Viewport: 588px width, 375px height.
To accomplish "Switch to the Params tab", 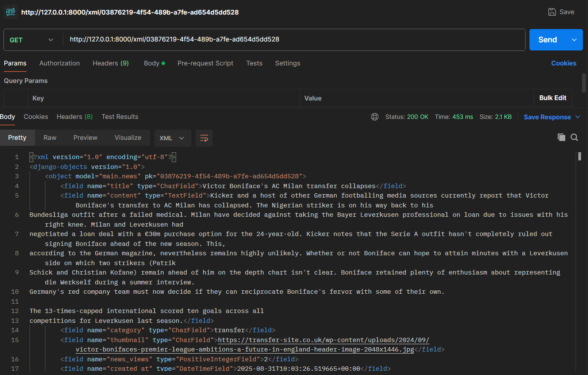I will [15, 63].
